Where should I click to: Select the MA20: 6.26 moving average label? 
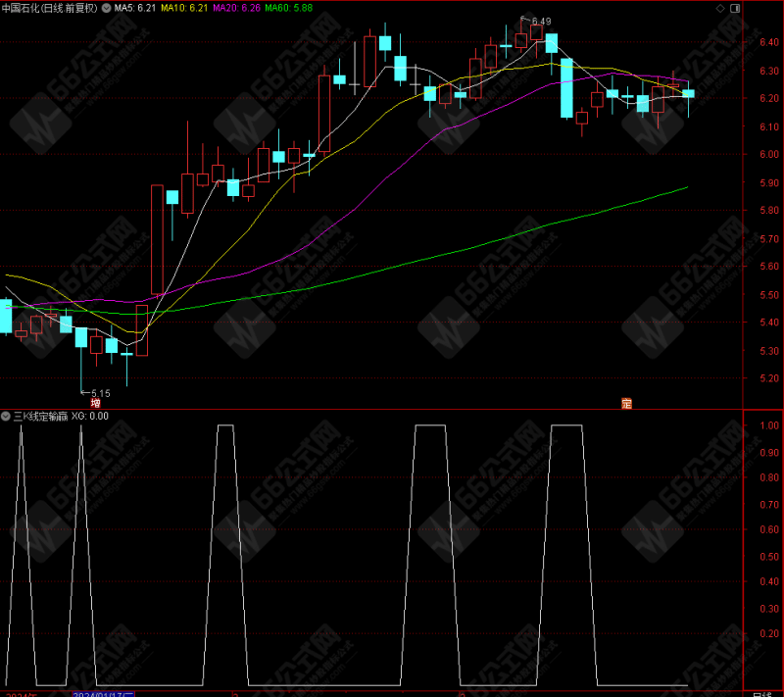click(x=236, y=8)
